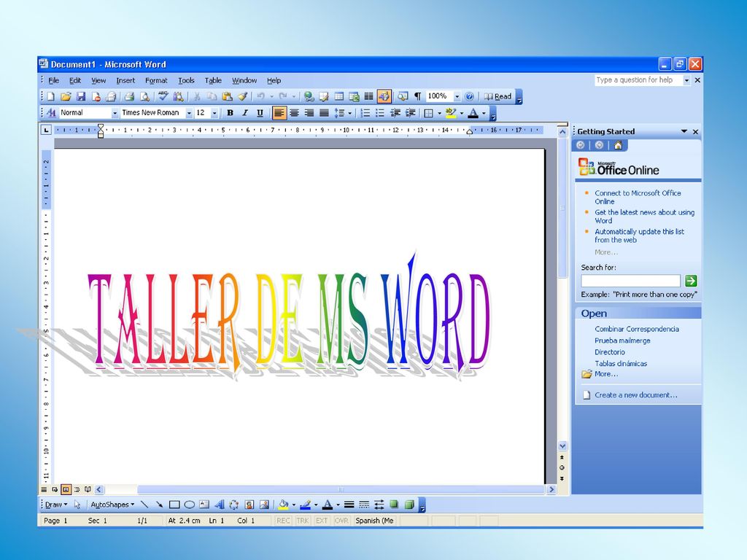
Task: Select the Rectangle drawing tool
Action: (174, 505)
